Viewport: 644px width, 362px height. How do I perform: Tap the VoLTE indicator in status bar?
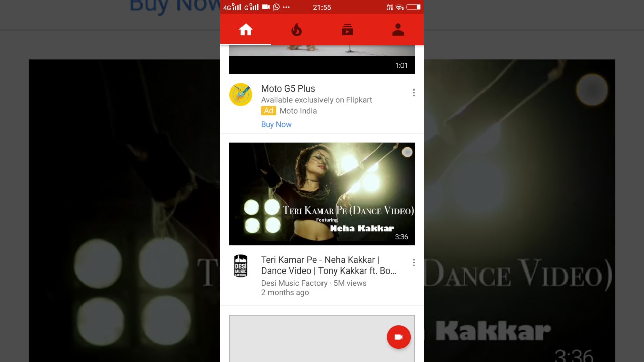point(389,7)
